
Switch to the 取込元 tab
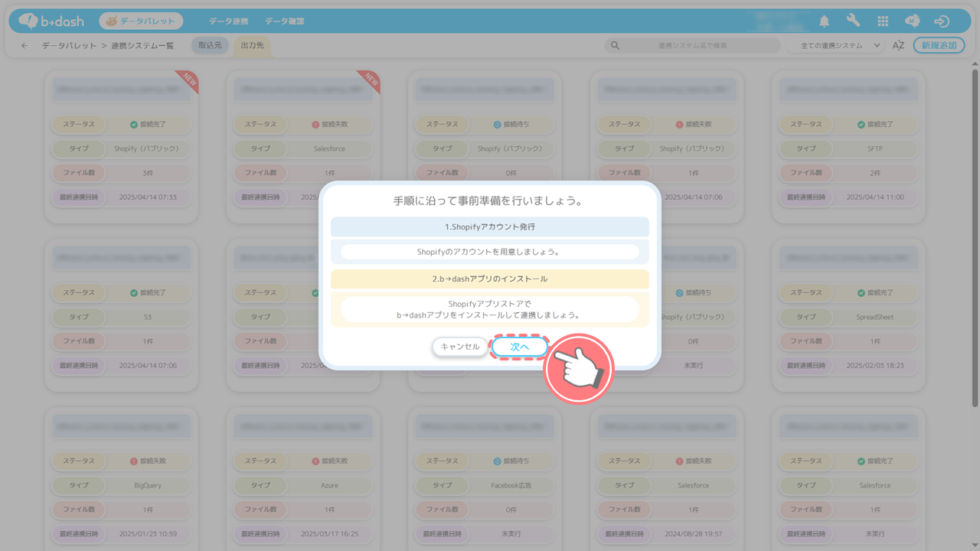(210, 46)
